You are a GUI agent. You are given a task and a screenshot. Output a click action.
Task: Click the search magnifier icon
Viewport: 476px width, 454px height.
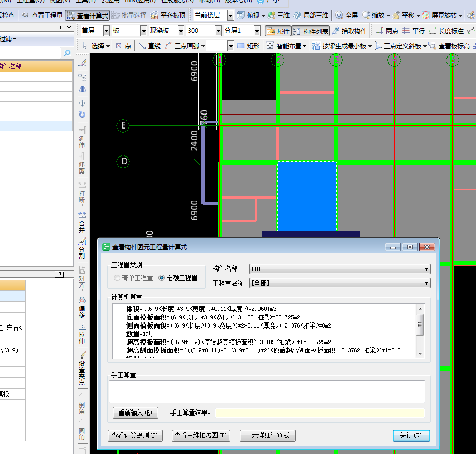(67, 53)
